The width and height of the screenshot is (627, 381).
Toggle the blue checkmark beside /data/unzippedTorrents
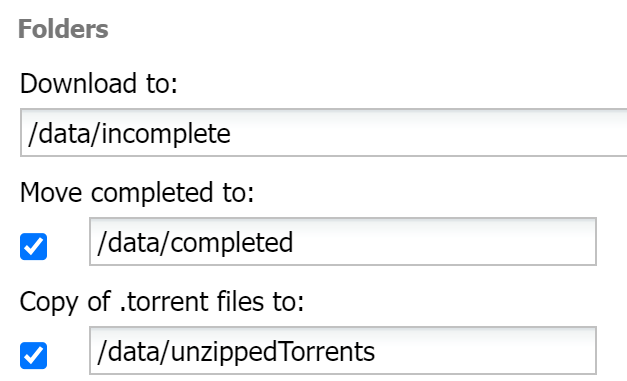pos(34,355)
